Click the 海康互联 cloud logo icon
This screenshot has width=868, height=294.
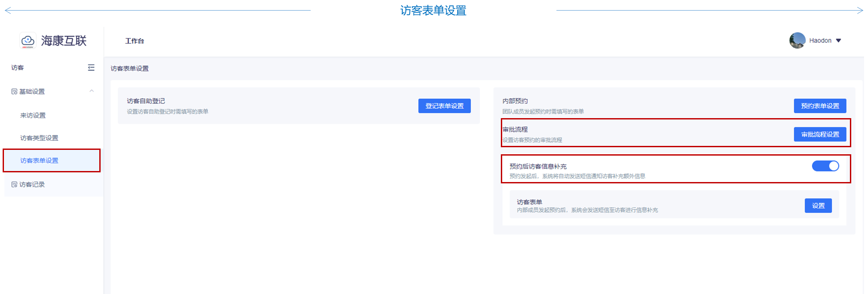(28, 41)
